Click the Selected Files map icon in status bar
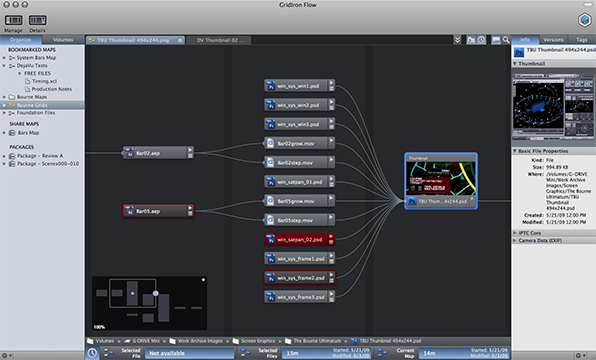596x360 pixels. coord(245,353)
